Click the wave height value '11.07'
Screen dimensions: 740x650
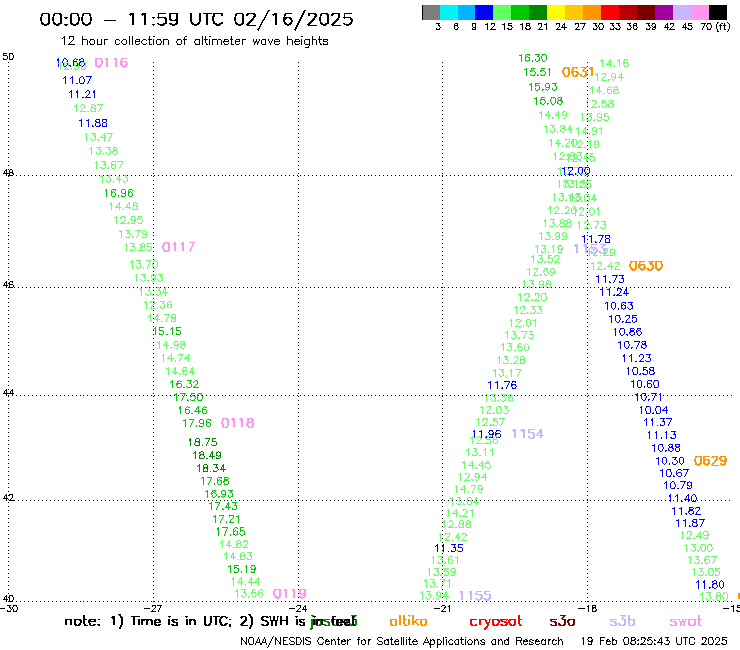(x=77, y=80)
